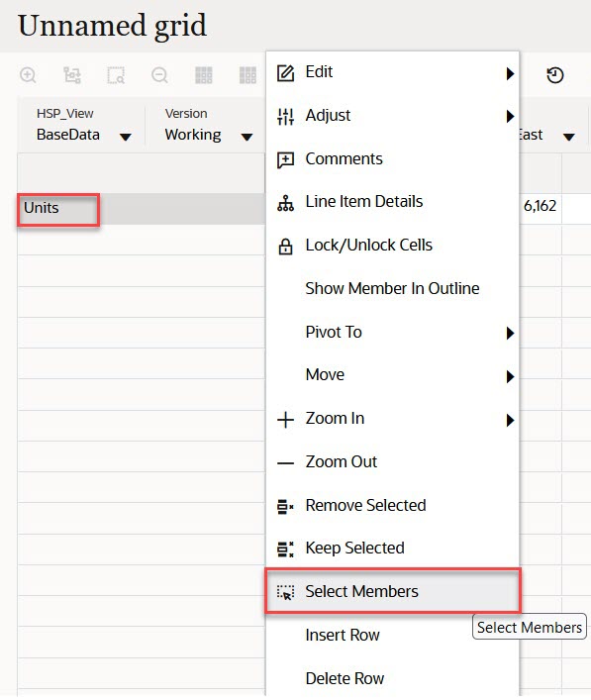Click the Select Members cursor icon
The height and width of the screenshot is (700, 591).
click(286, 593)
